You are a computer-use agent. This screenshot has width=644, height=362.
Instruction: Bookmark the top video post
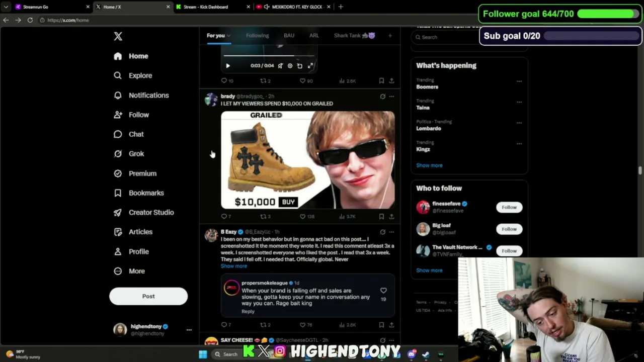point(381,81)
